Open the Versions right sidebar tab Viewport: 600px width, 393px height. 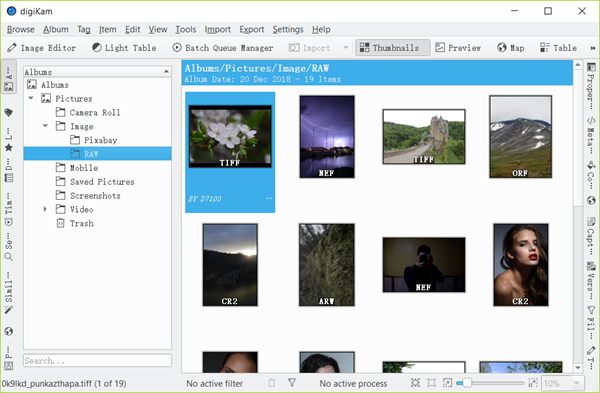(591, 280)
